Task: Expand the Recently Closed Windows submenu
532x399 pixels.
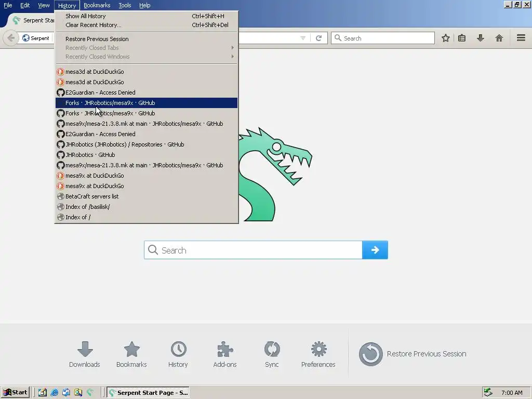Action: tap(146, 57)
